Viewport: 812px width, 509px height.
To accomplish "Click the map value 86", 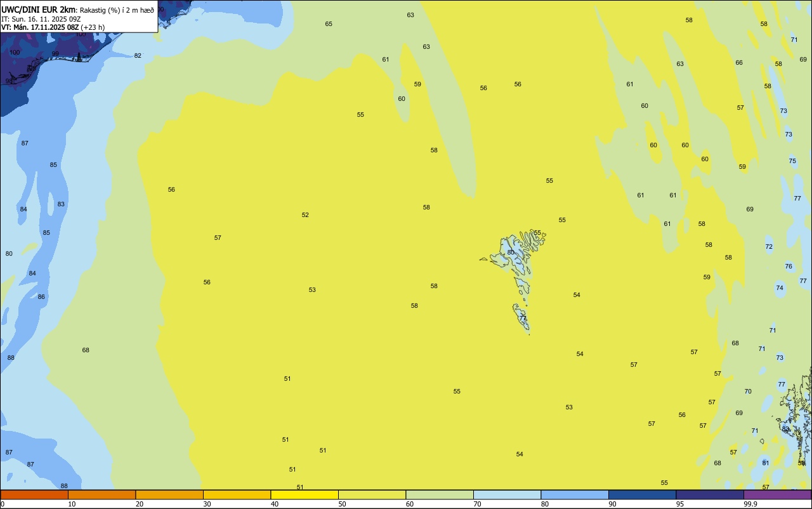I will click(x=41, y=297).
